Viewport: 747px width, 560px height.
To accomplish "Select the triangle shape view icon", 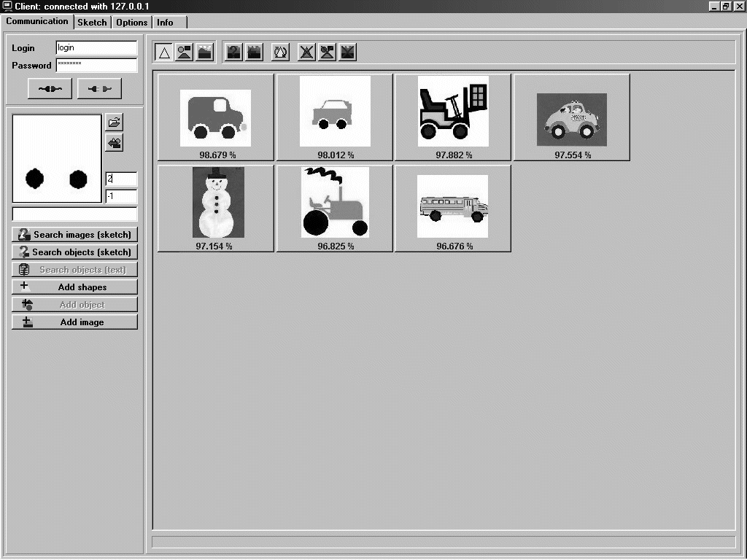I will [164, 52].
